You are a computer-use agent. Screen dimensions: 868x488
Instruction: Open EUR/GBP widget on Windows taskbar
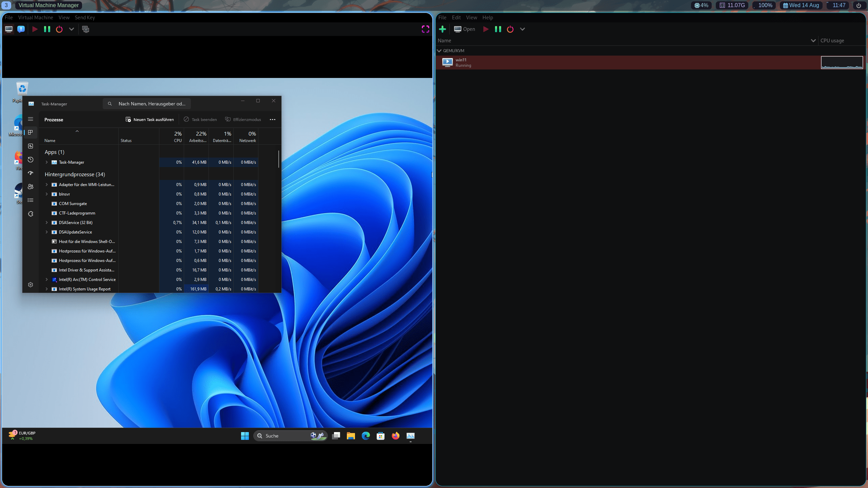[x=22, y=436]
